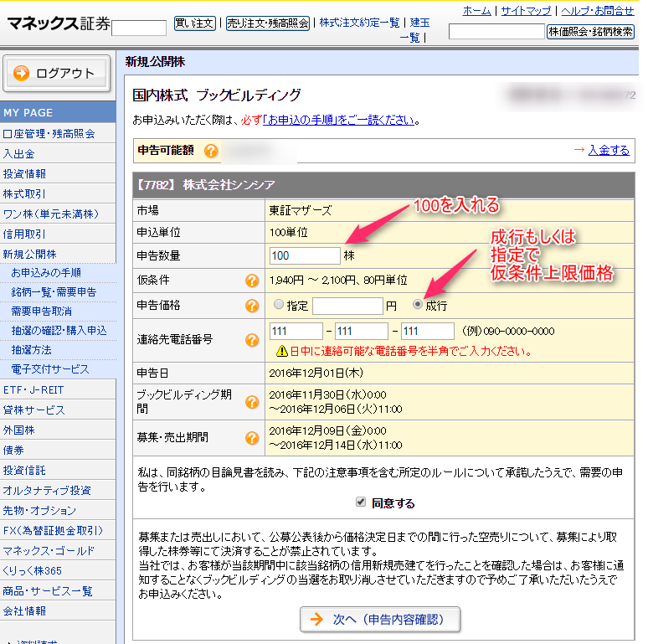Focus the second phone number field
This screenshot has height=644, width=648.
pyautogui.click(x=361, y=331)
